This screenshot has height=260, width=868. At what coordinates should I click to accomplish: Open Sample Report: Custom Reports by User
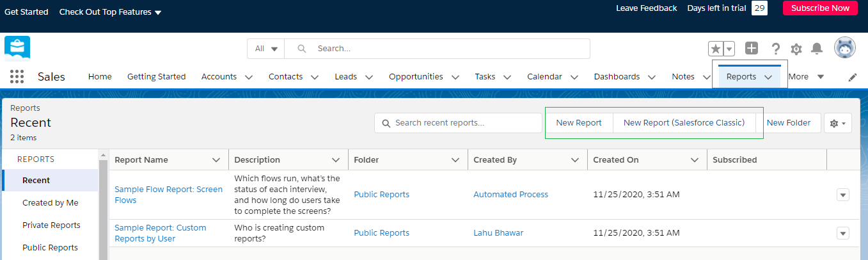pyautogui.click(x=161, y=233)
